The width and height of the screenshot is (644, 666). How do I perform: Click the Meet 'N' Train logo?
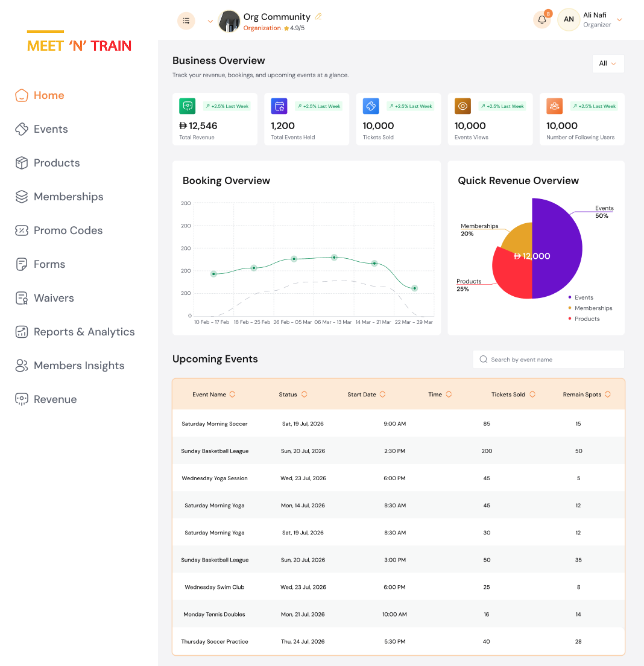79,42
